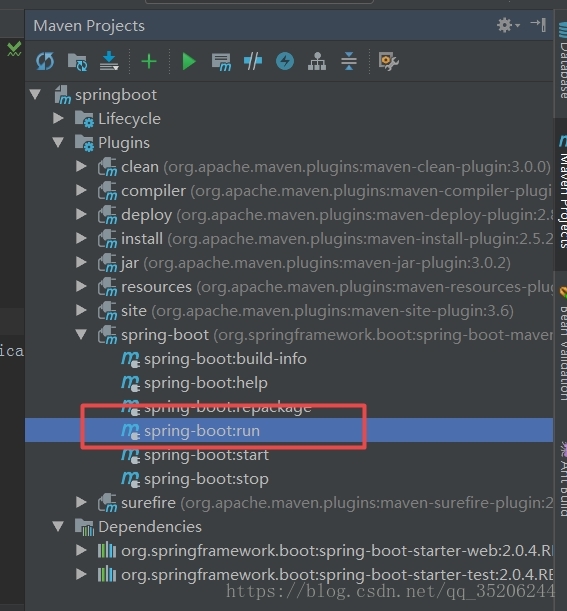The image size is (567, 611).
Task: Select the spring-boot-starter-test dependency row
Action: pyautogui.click(x=289, y=575)
